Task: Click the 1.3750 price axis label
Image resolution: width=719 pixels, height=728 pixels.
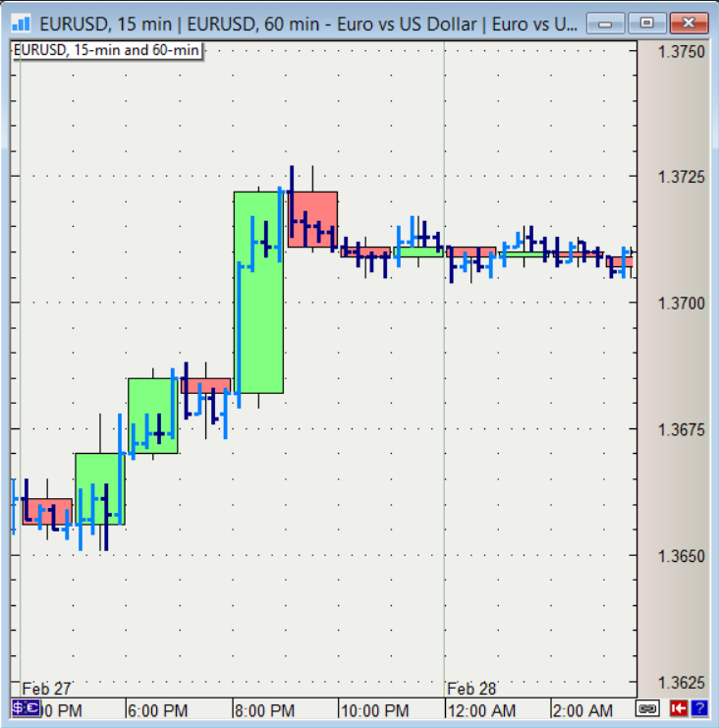Action: point(682,52)
